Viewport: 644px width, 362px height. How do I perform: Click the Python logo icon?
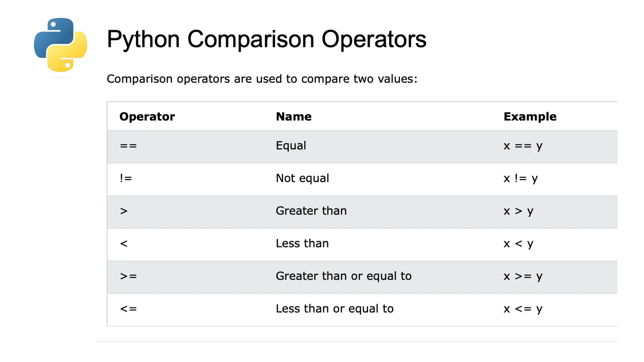pyautogui.click(x=60, y=45)
